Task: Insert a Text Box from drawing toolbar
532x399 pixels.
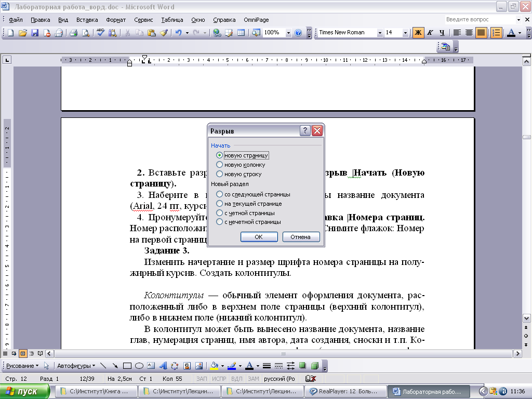Action: (151, 366)
